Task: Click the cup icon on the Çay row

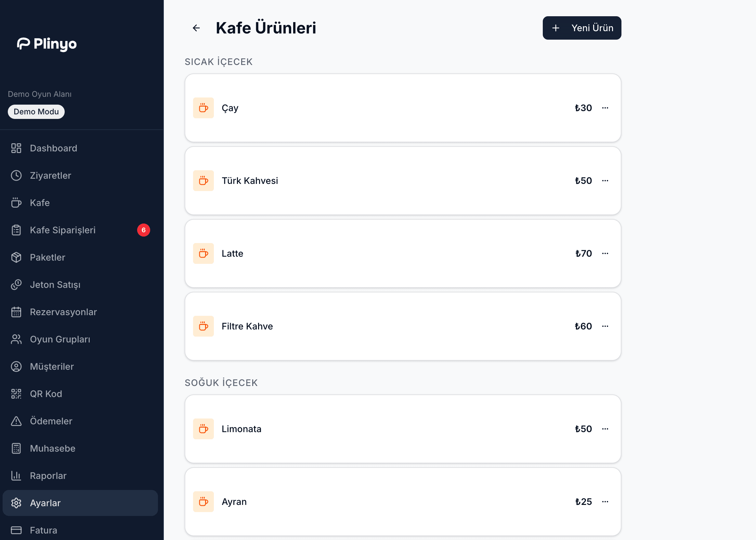Action: [x=203, y=108]
